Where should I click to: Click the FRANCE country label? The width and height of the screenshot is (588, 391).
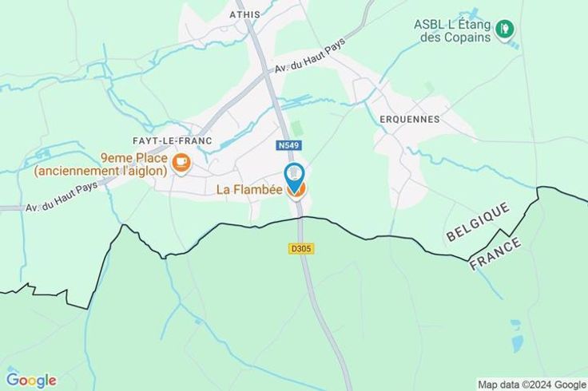coord(495,254)
